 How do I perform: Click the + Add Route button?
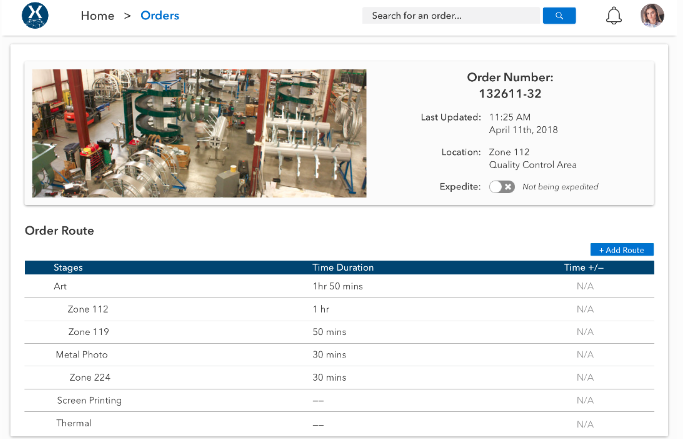(622, 250)
